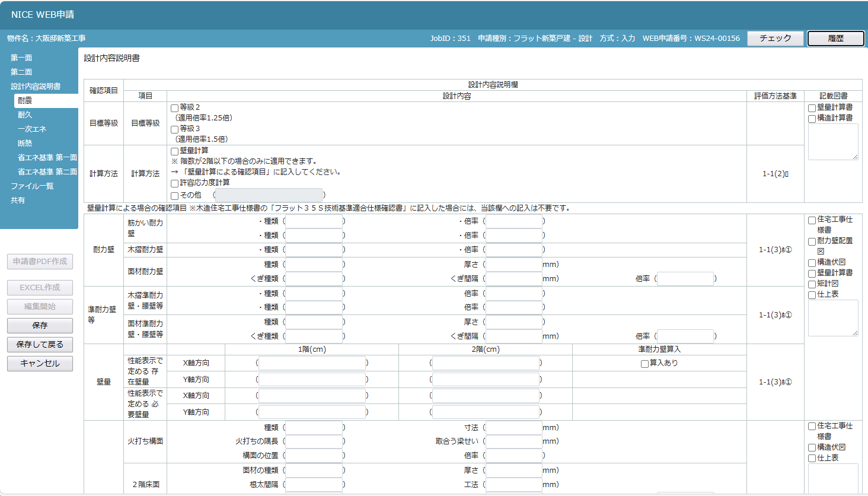Viewport: 868px width, 496px height.
Task: Click the 必要壁量 Y軸方向 1階 field
Action: point(312,412)
